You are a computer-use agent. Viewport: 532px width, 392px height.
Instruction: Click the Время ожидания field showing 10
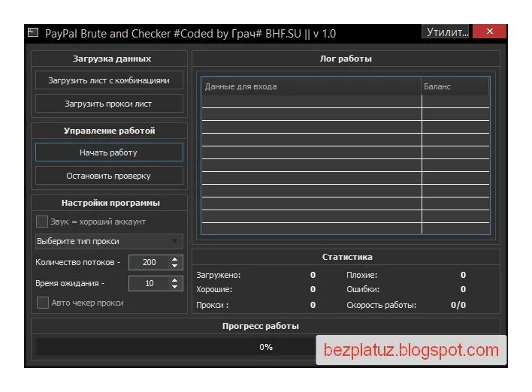click(x=150, y=284)
